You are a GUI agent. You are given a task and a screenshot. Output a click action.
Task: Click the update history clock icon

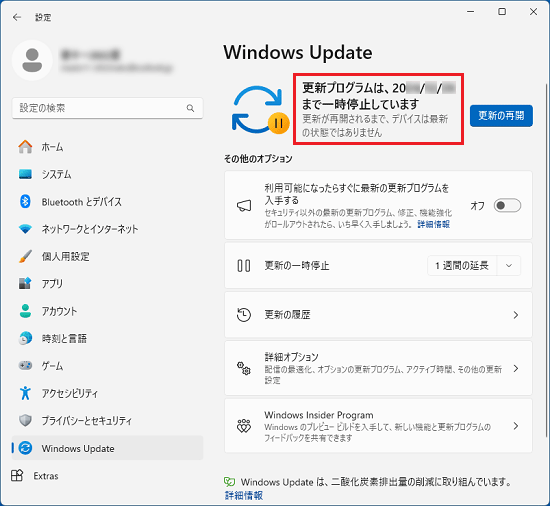(244, 315)
